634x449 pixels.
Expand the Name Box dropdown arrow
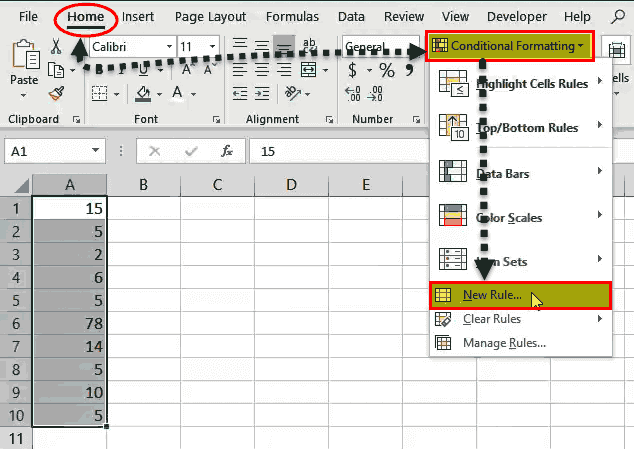tap(96, 151)
